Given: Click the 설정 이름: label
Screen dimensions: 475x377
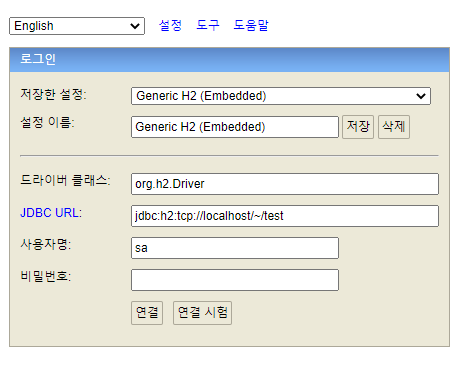Looking at the screenshot, I should click(48, 122).
